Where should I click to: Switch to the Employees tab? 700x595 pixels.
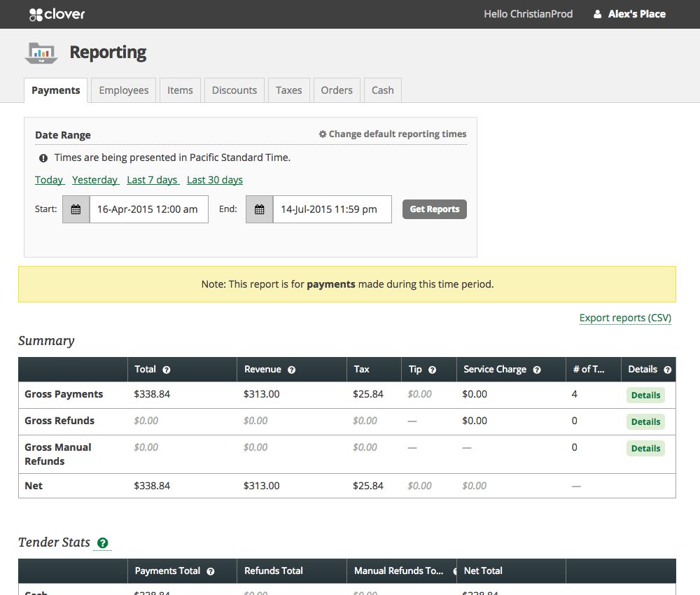pos(124,90)
